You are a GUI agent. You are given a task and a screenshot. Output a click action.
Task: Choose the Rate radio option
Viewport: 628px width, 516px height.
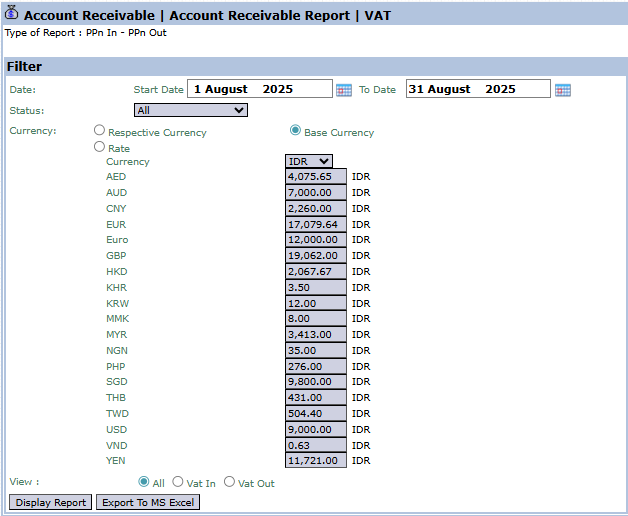(99, 146)
